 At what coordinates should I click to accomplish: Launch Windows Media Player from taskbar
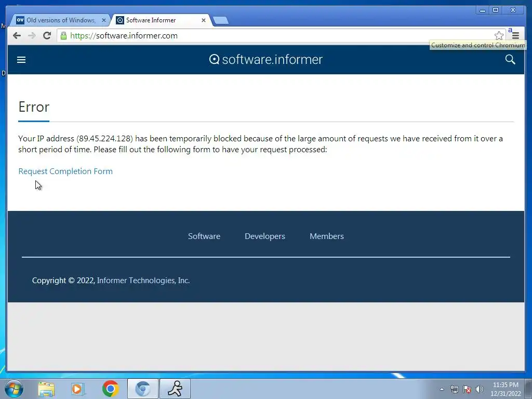point(78,389)
